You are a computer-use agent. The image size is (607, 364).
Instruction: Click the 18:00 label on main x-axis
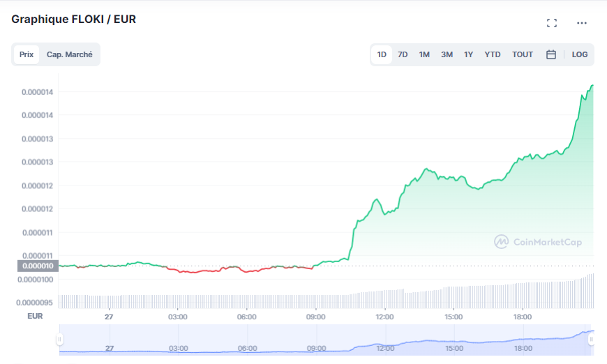click(523, 317)
